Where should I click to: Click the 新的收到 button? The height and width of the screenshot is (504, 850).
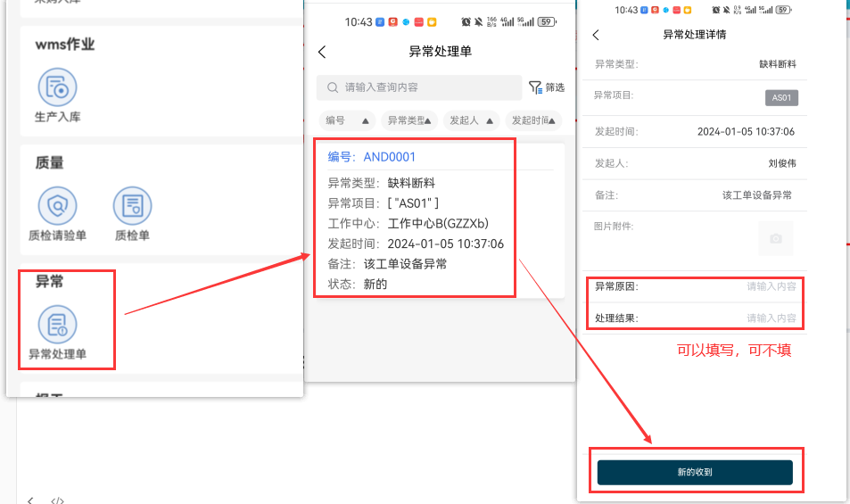point(695,472)
